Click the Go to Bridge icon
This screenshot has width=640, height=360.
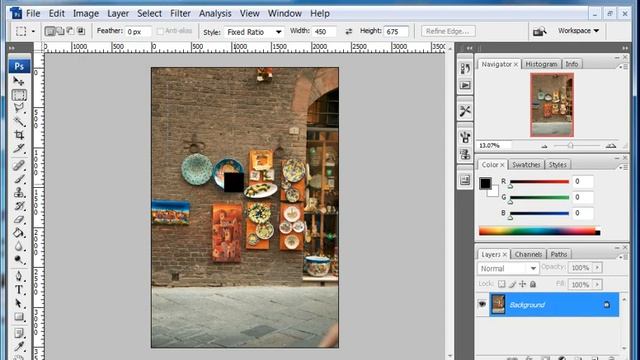(540, 31)
